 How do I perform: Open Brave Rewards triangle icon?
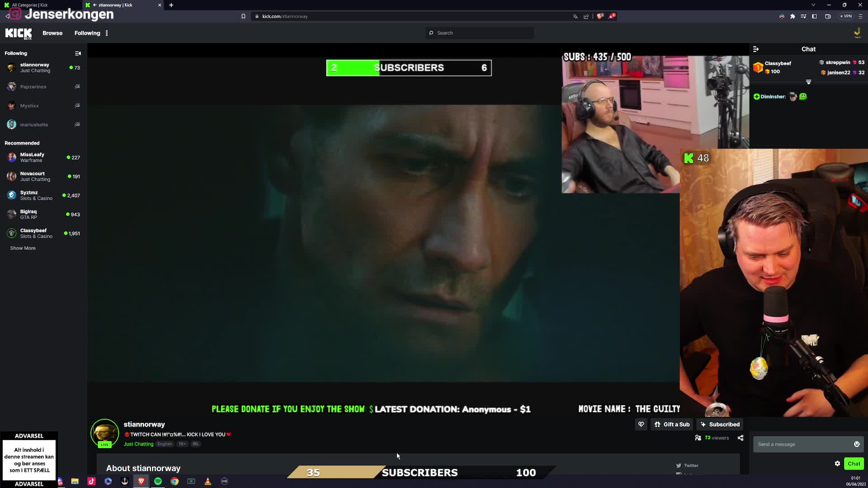tap(612, 16)
